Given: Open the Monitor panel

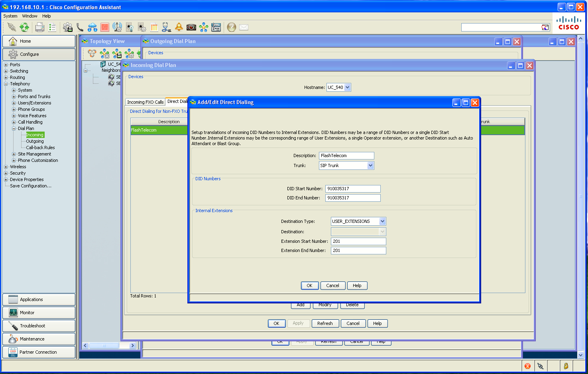Looking at the screenshot, I should 39,313.
